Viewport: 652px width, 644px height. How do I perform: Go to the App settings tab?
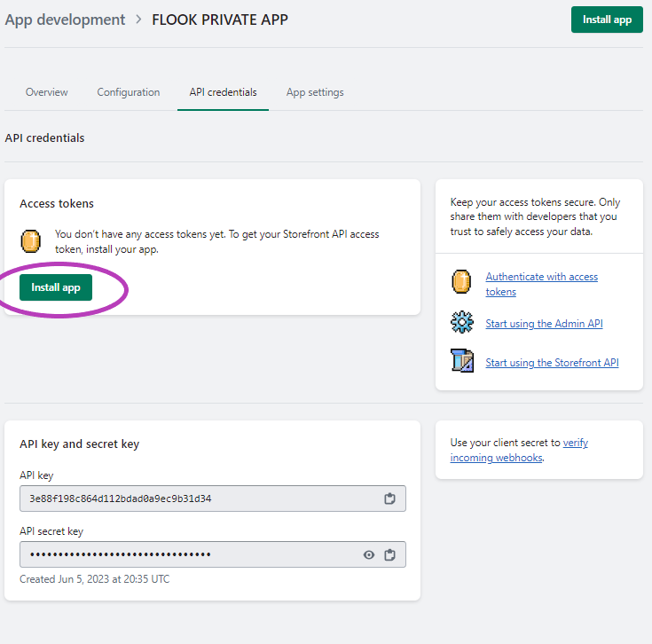point(315,92)
